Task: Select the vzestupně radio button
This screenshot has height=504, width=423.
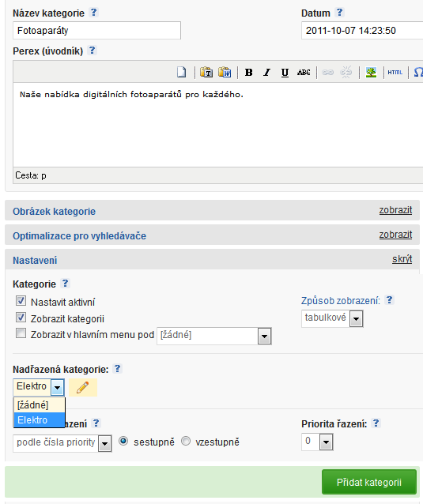Action: (186, 441)
